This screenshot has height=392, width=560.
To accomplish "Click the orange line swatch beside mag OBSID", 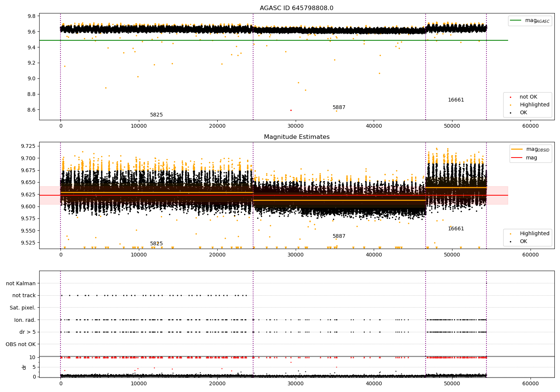I will click(517, 149).
